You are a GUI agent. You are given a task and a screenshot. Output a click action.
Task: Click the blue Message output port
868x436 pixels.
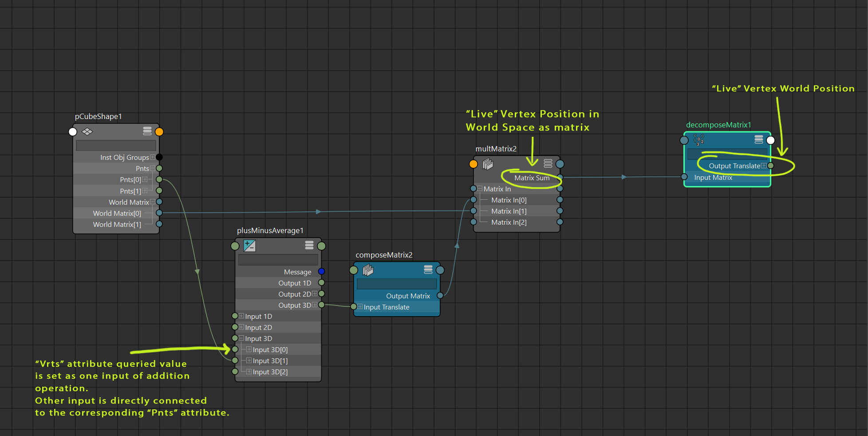point(321,272)
